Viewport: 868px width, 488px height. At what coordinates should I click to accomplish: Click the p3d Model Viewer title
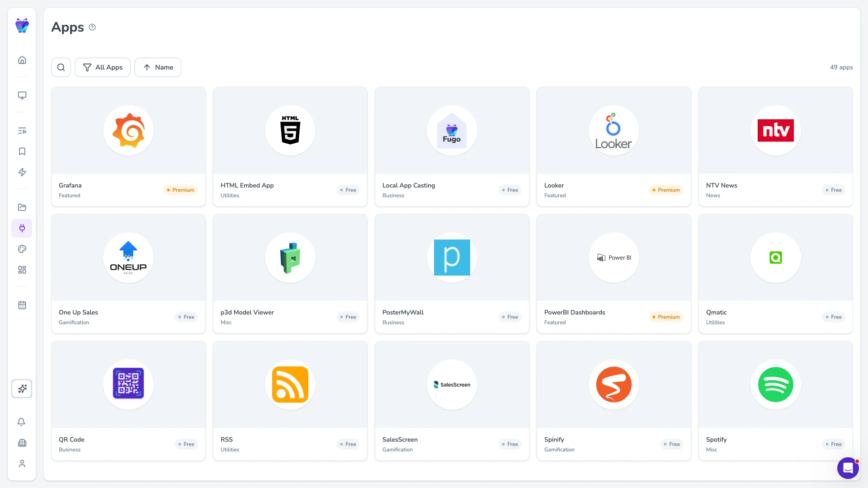tap(247, 312)
